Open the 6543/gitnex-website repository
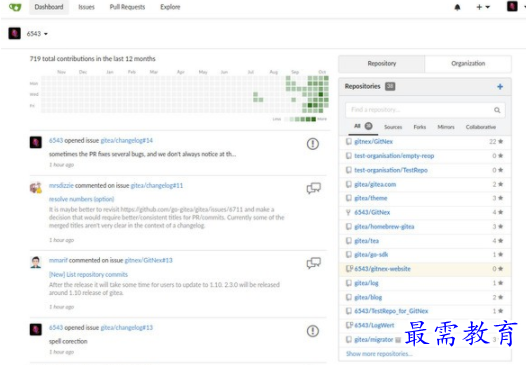This screenshot has width=526, height=365. point(382,269)
